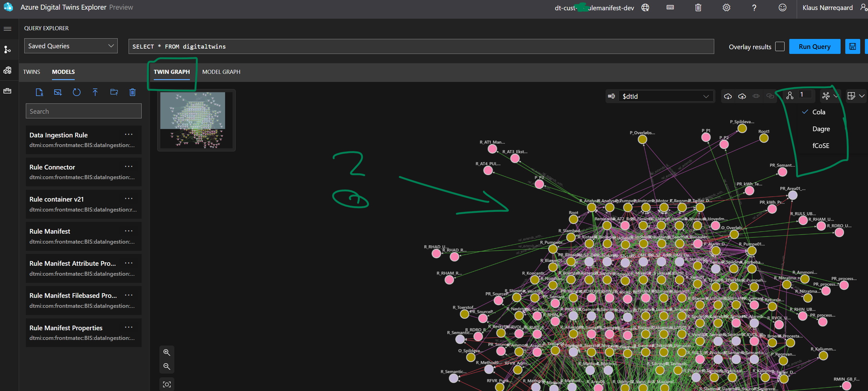
Task: Click the Run Query button
Action: click(x=814, y=46)
